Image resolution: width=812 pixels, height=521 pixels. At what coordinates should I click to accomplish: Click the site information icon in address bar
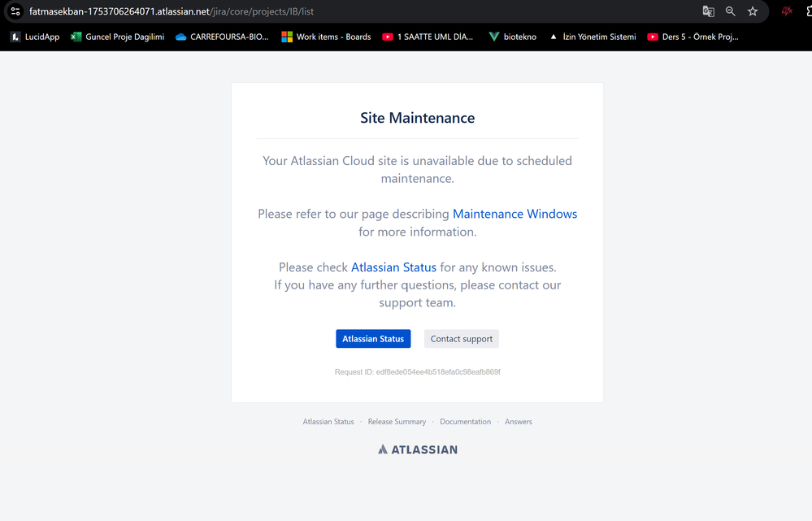point(15,11)
